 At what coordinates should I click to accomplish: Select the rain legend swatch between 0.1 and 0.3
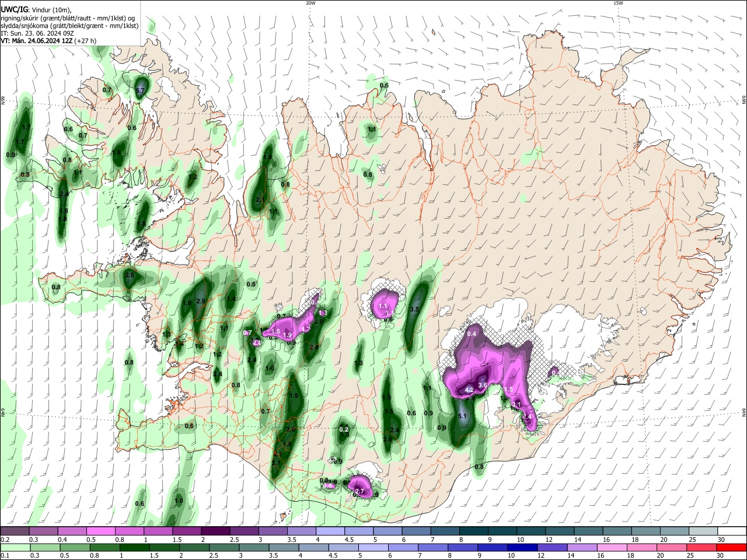[14, 547]
